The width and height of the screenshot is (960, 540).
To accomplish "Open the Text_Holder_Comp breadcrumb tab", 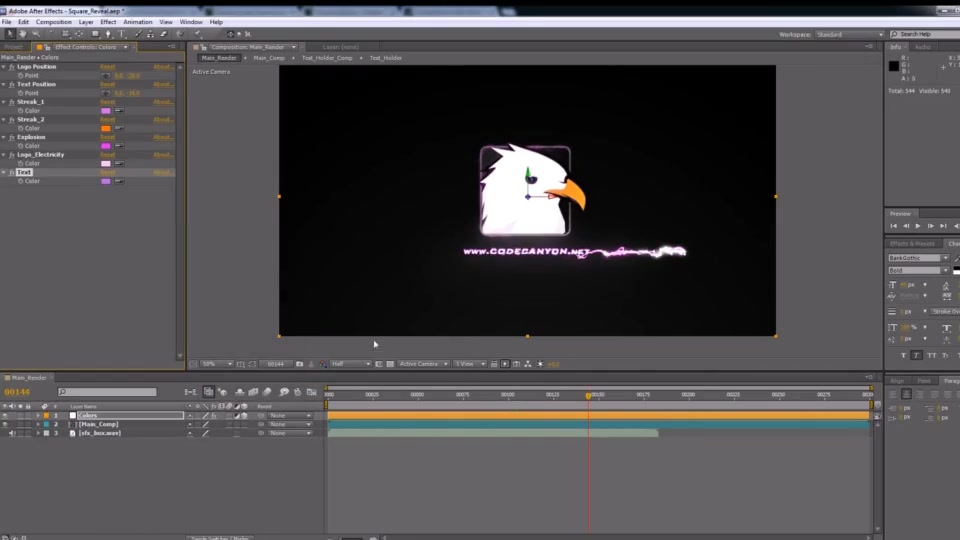I will pyautogui.click(x=327, y=58).
